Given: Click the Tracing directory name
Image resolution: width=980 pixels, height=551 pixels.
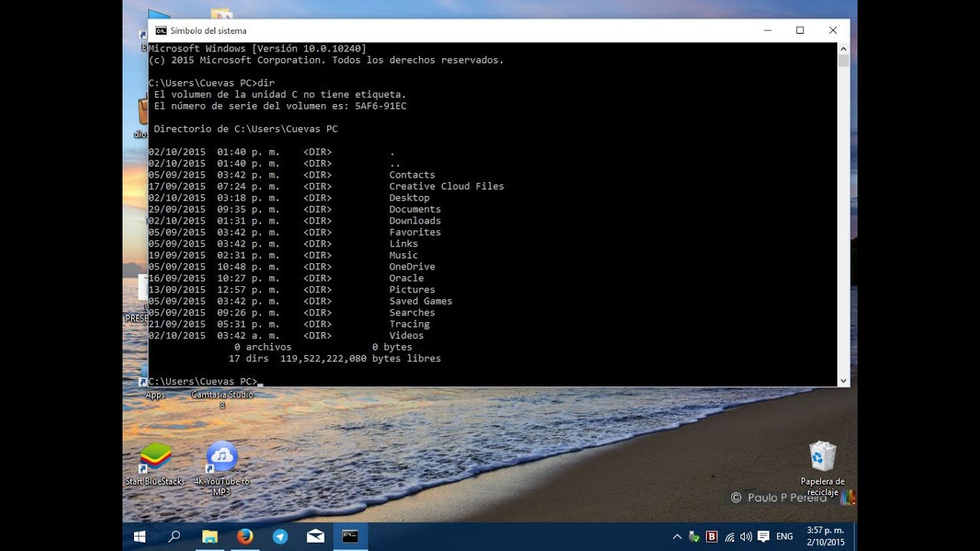Looking at the screenshot, I should [409, 324].
